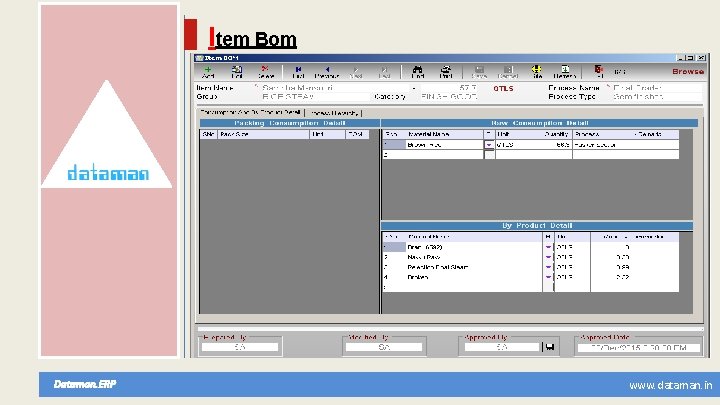This screenshot has height=405, width=720.
Task: Open dropdown for the empty raw material row
Action: coord(489,155)
